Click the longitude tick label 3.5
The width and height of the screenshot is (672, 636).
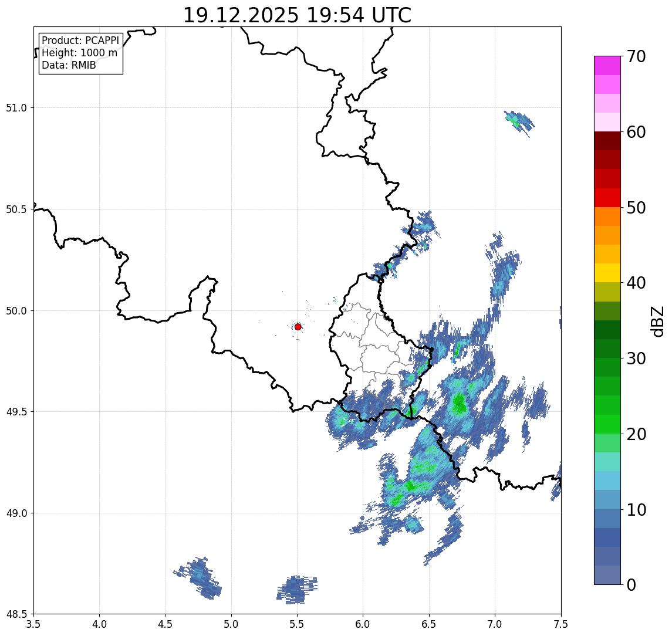[x=34, y=624]
